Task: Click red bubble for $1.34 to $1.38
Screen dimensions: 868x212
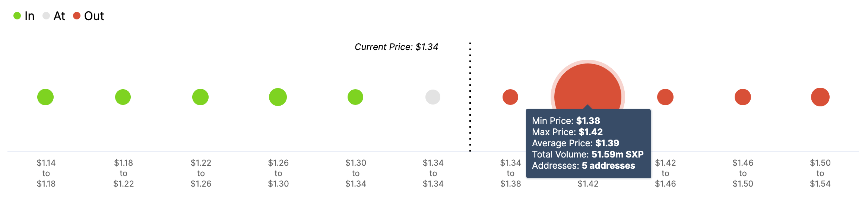Action: coord(510,97)
